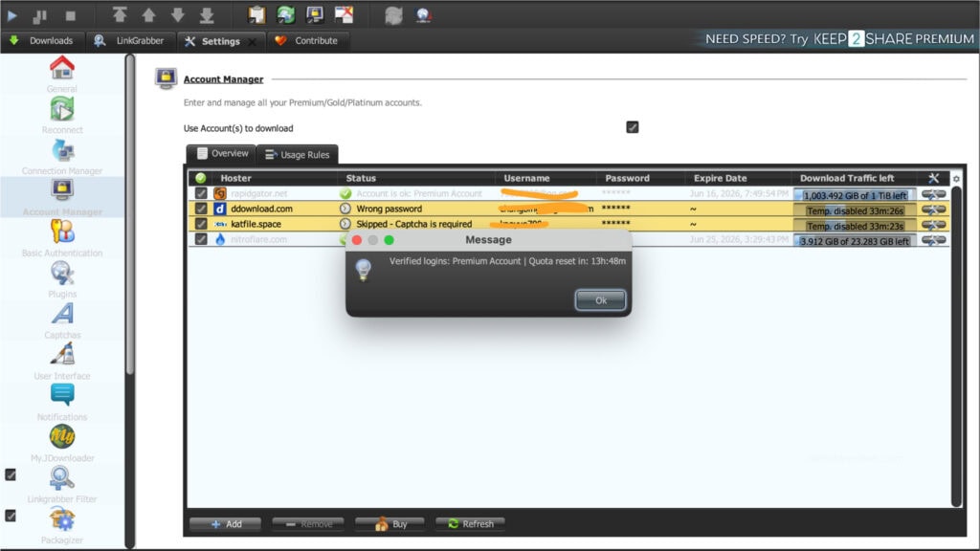Viewport: 980px width, 551px height.
Task: Switch to the Downloads tab
Action: point(42,40)
